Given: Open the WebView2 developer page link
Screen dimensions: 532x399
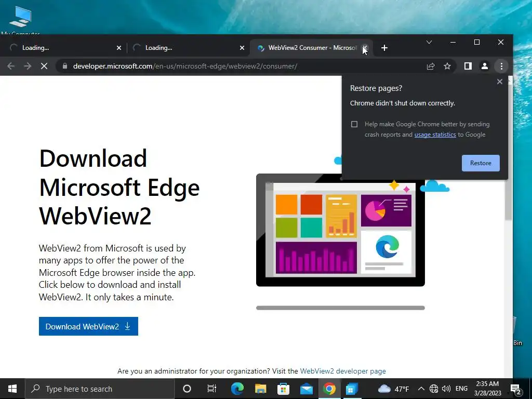Looking at the screenshot, I should click(x=343, y=371).
